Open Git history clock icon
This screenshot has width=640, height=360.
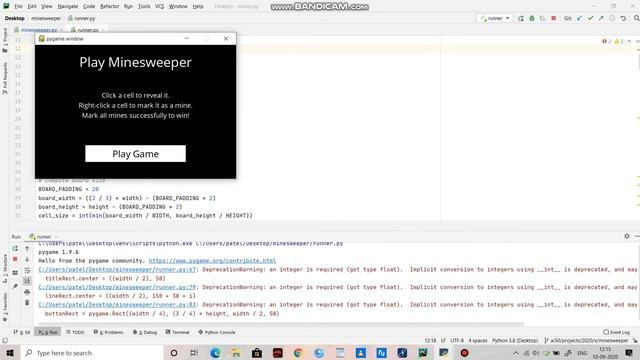pos(612,18)
